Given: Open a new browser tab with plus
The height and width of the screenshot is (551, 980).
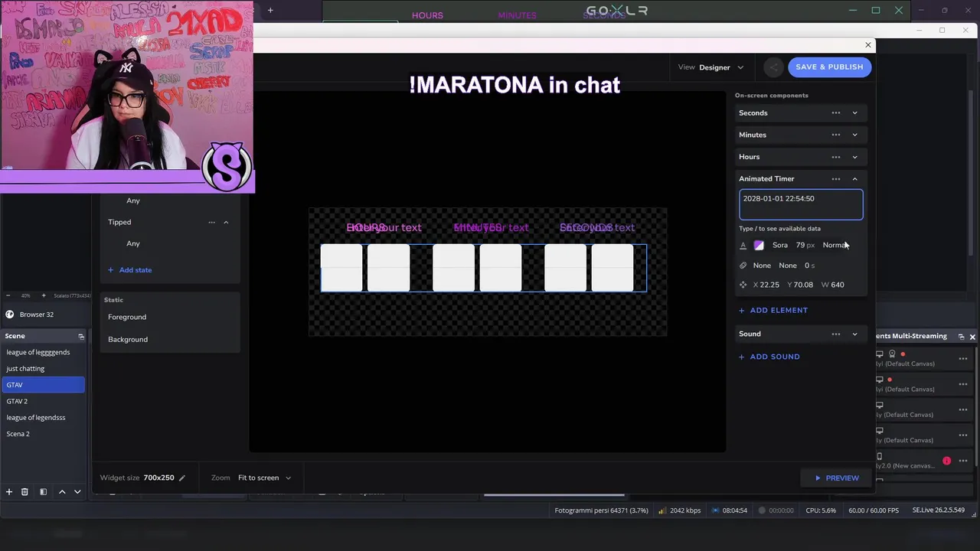Looking at the screenshot, I should [x=270, y=11].
